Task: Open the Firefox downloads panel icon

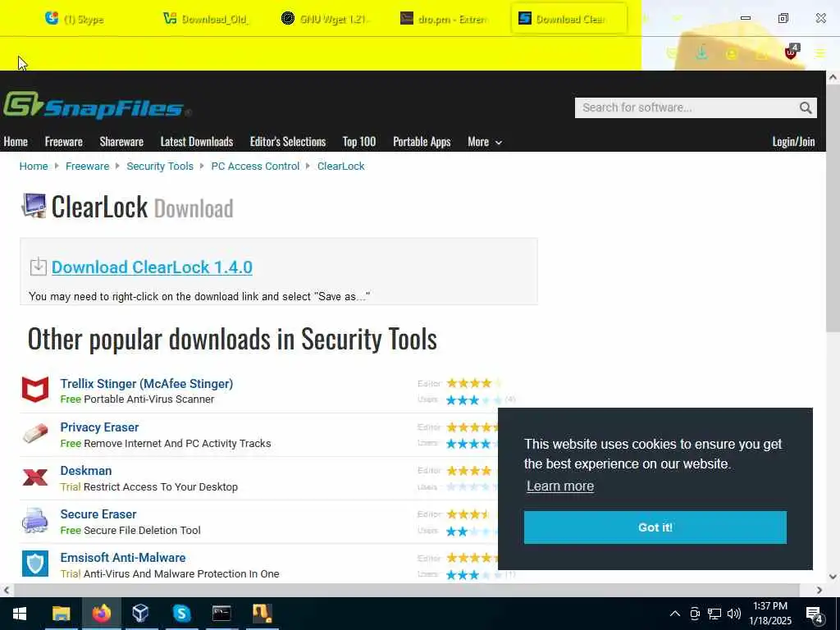Action: 701,52
